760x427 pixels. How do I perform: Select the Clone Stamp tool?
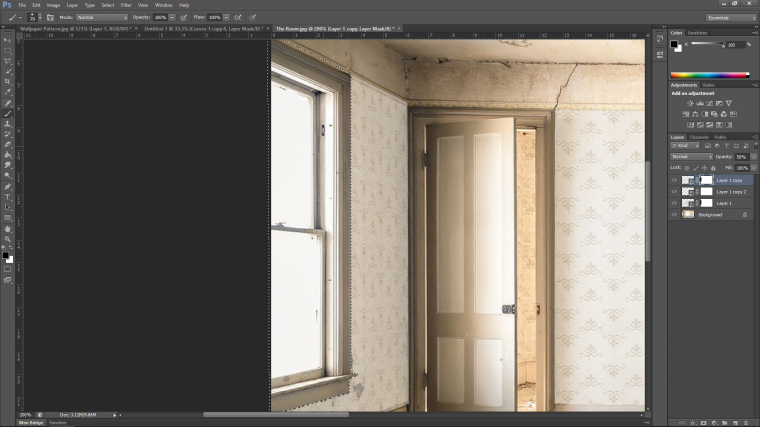(7, 124)
